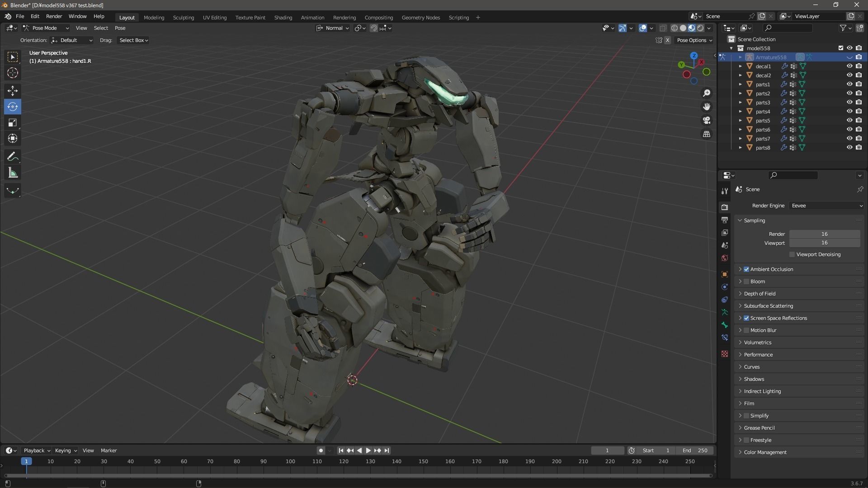Open the Render properties tab

pyautogui.click(x=725, y=207)
